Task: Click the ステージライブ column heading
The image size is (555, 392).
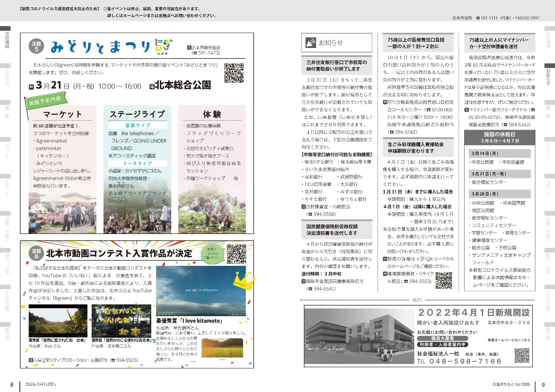Action: click(137, 114)
